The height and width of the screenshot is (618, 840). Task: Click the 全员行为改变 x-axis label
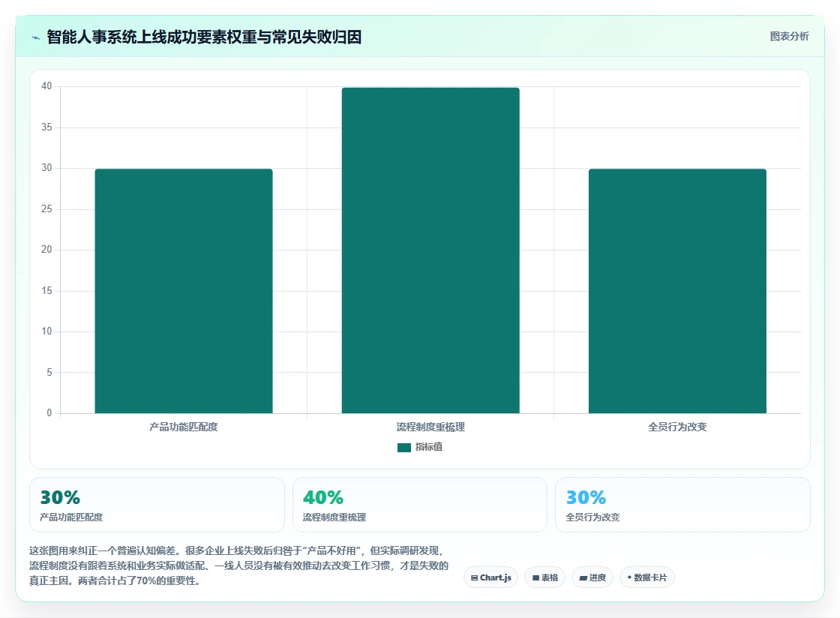coord(678,427)
